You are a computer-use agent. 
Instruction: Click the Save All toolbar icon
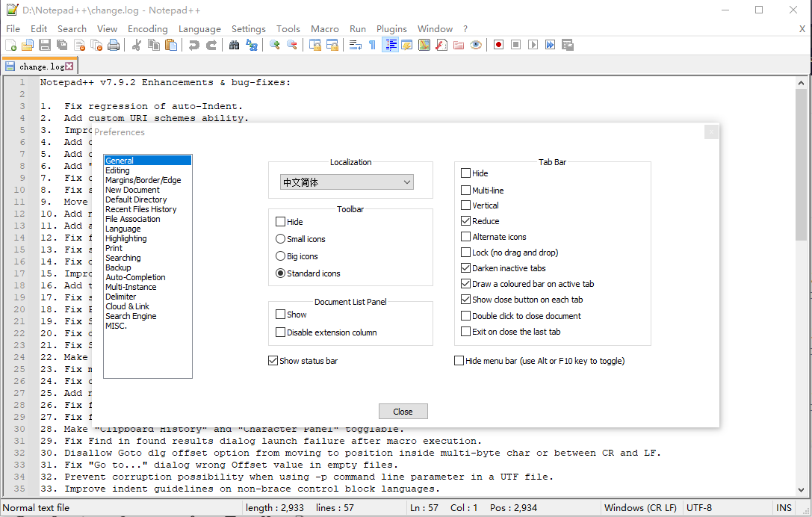coord(62,45)
